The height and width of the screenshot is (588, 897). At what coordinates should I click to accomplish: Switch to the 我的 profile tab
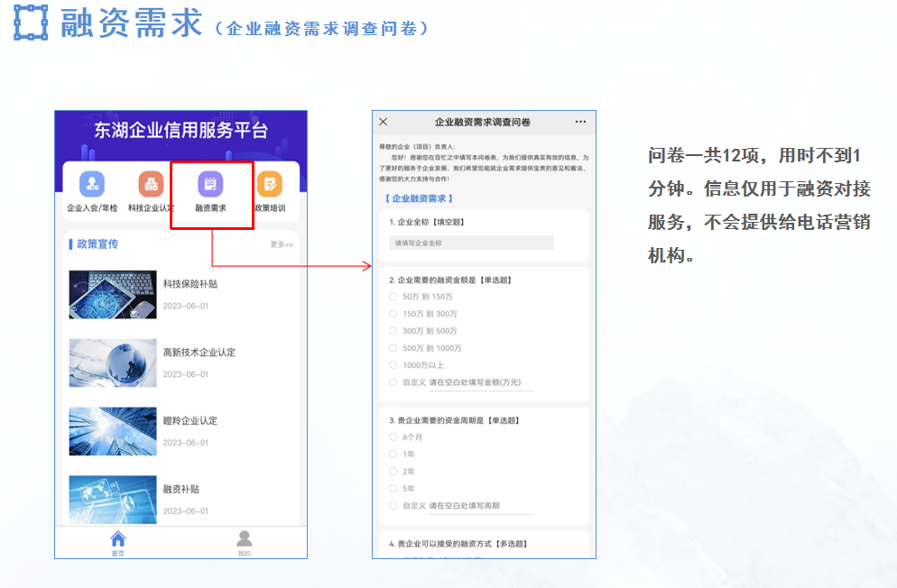[x=245, y=544]
